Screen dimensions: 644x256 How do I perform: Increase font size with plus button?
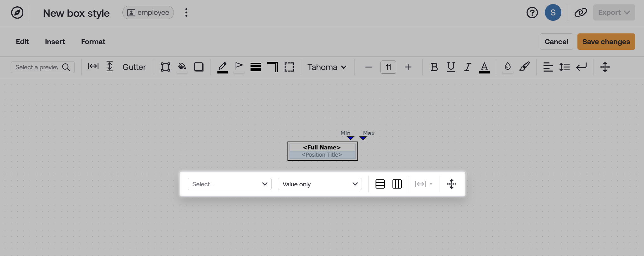[x=408, y=67]
